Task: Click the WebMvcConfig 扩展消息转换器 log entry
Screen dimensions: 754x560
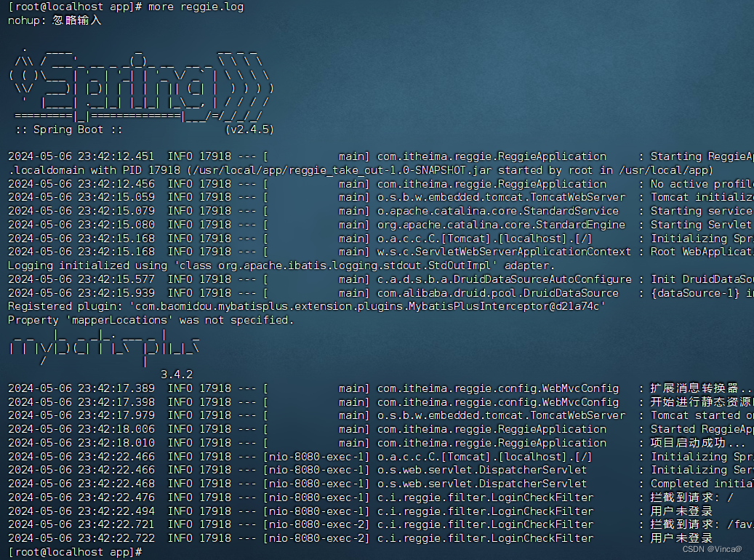Action: (364, 388)
